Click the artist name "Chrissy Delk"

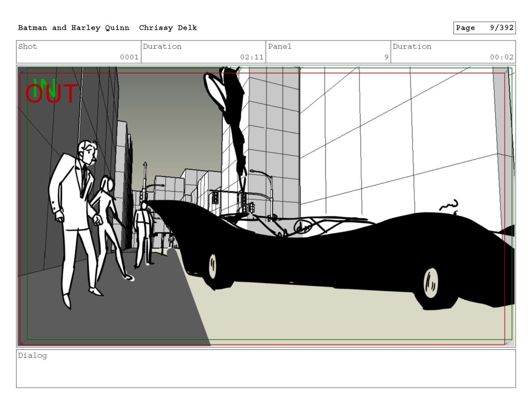pos(168,28)
